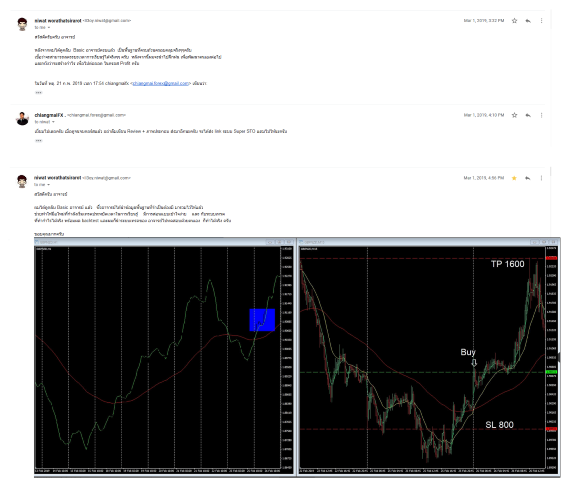
Task: Click the blue rectangle on left chart
Action: [x=262, y=320]
